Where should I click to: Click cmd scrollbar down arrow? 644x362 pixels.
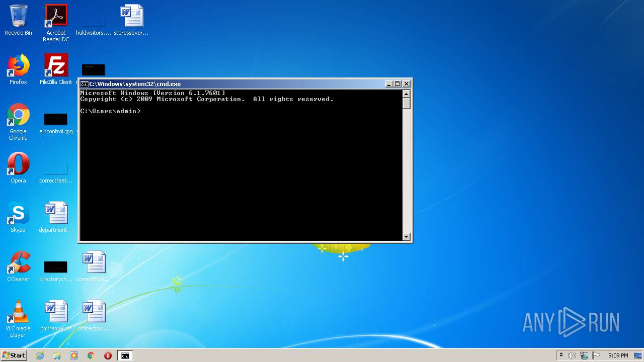407,236
